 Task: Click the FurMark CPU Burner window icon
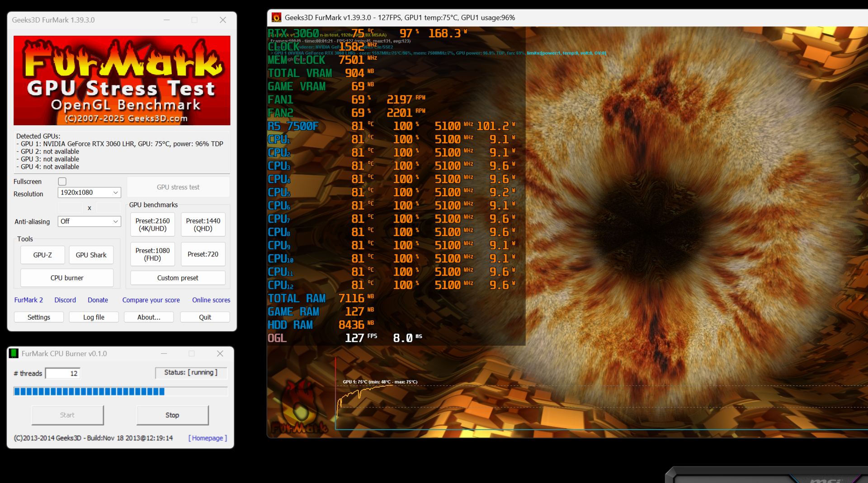coord(14,353)
